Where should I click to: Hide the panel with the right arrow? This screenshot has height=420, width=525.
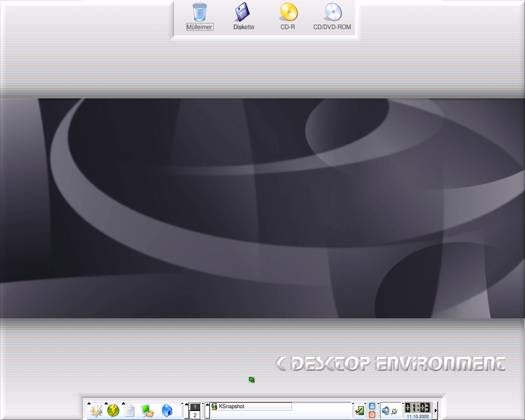pos(436,411)
